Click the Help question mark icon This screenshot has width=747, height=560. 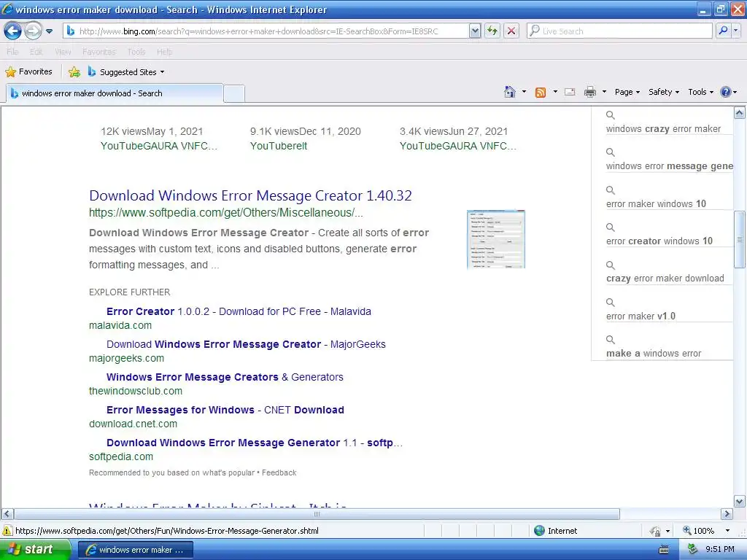coord(726,92)
